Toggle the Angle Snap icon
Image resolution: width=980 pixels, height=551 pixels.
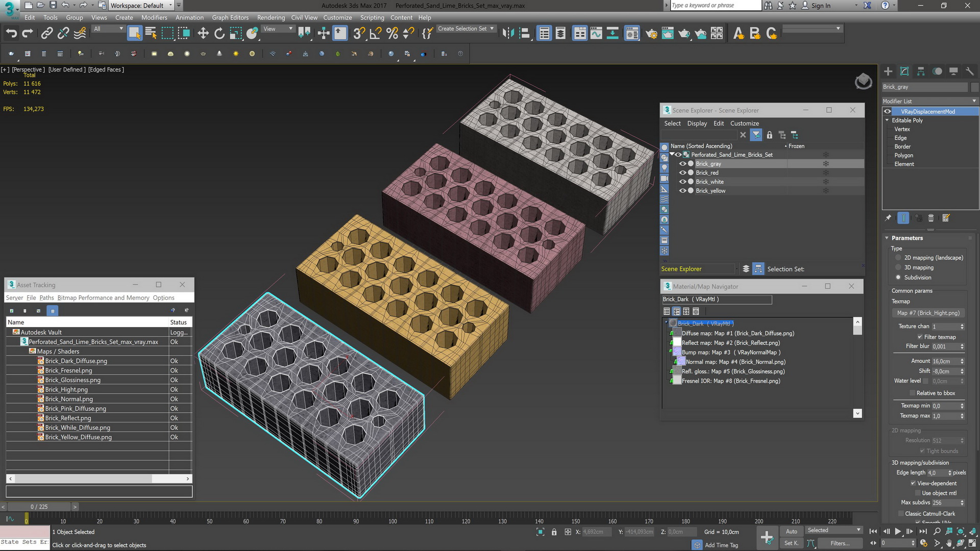click(376, 34)
